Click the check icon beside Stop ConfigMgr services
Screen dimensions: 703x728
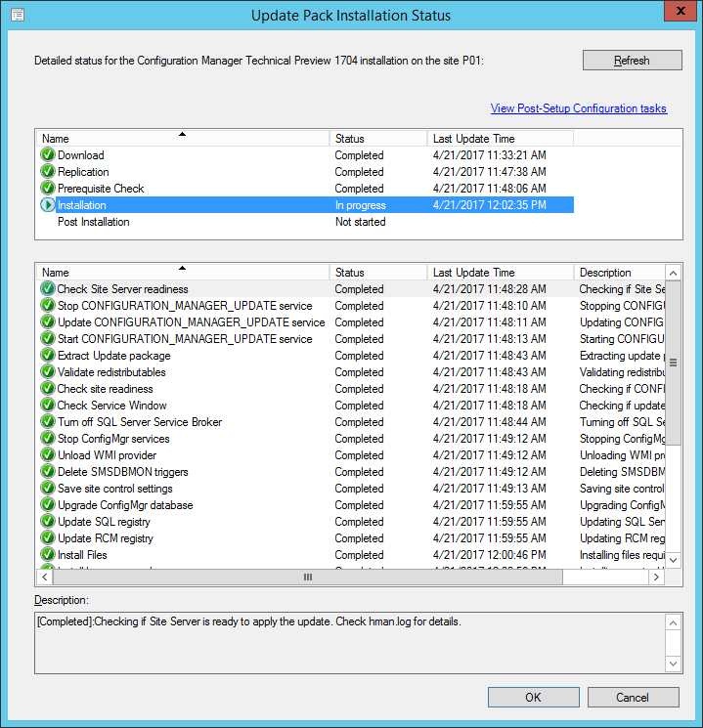pyautogui.click(x=47, y=439)
